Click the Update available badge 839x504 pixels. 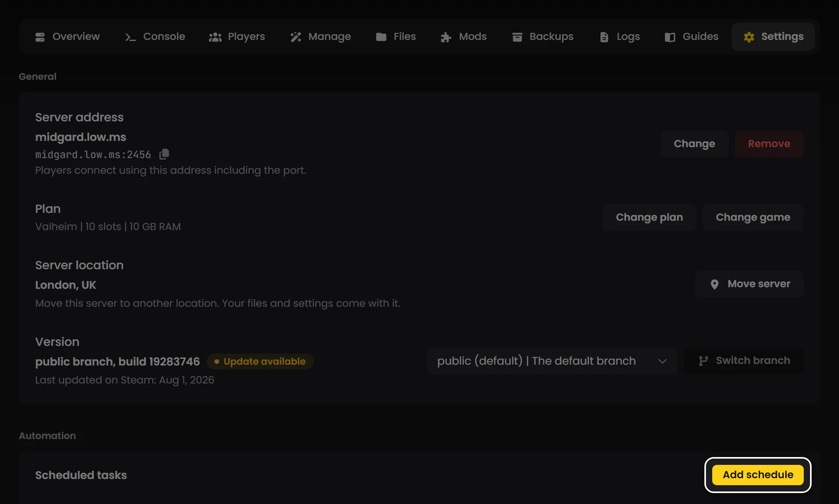260,362
